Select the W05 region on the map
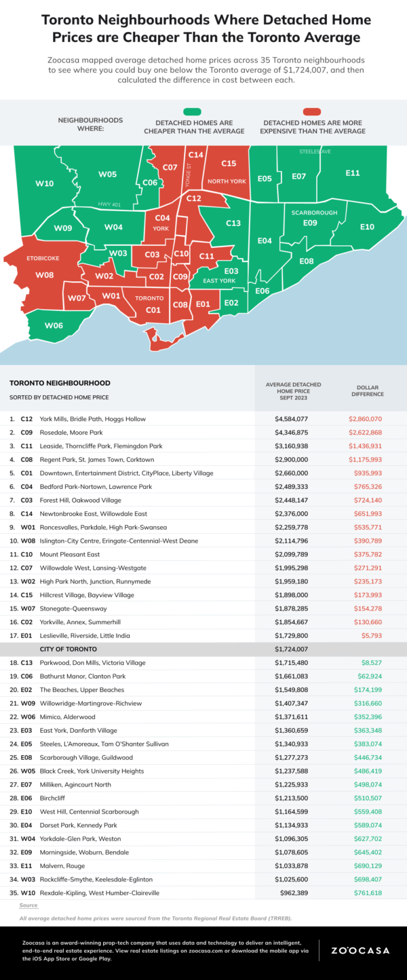This screenshot has height=980, width=407. [107, 175]
